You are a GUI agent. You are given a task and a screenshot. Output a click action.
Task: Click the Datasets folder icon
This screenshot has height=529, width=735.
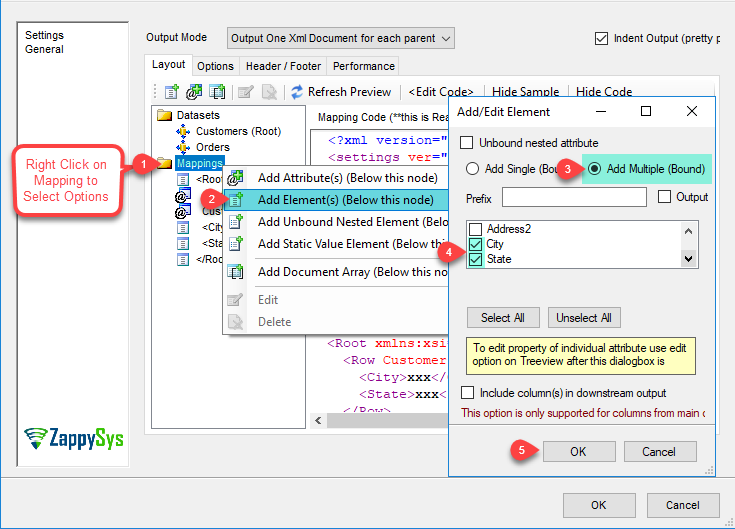(x=164, y=115)
